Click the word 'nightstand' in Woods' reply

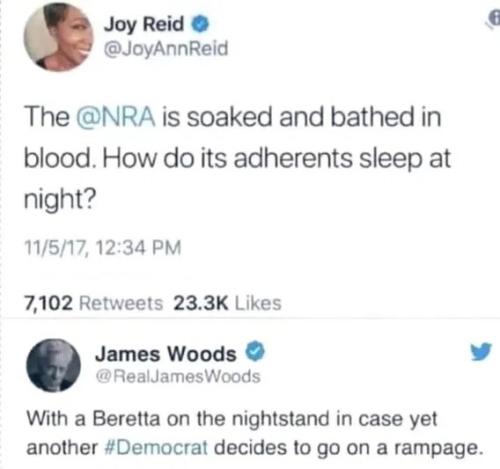tap(280, 419)
